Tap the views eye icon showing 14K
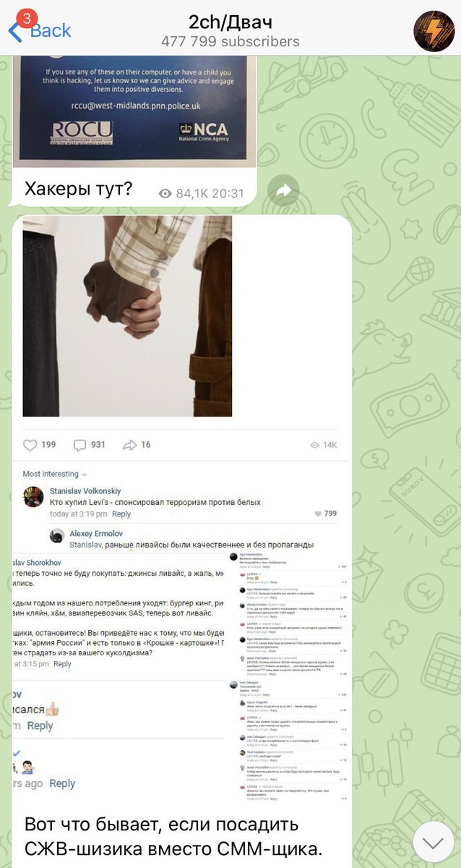Viewport: 461px width, 868px height. click(314, 445)
